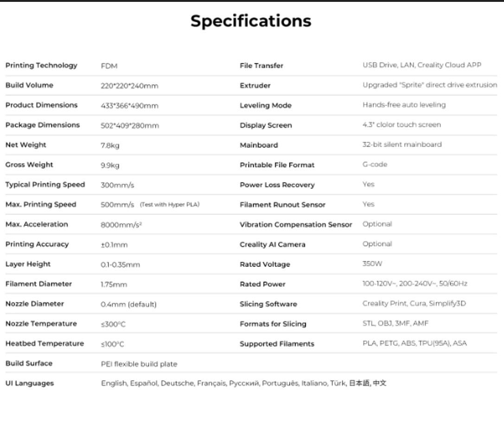The image size is (504, 434).
Task: Click the Slicing Software value listing Cura
Action: pyautogui.click(x=414, y=304)
